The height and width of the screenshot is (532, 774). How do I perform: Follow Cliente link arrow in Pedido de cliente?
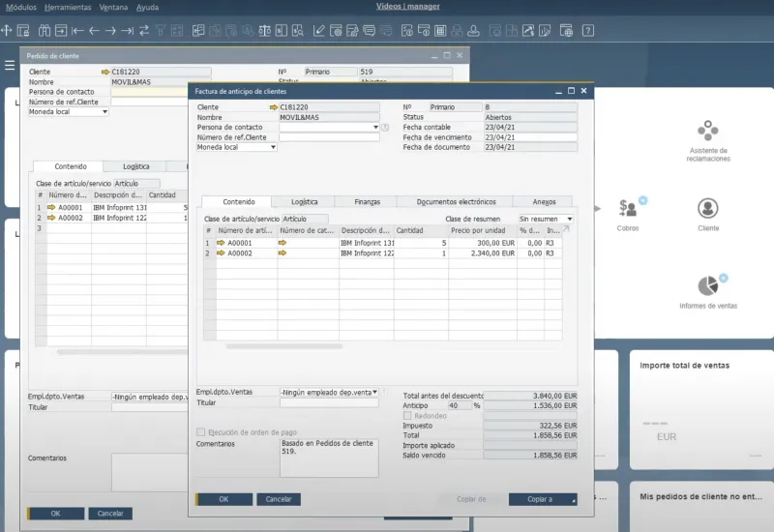(x=105, y=72)
